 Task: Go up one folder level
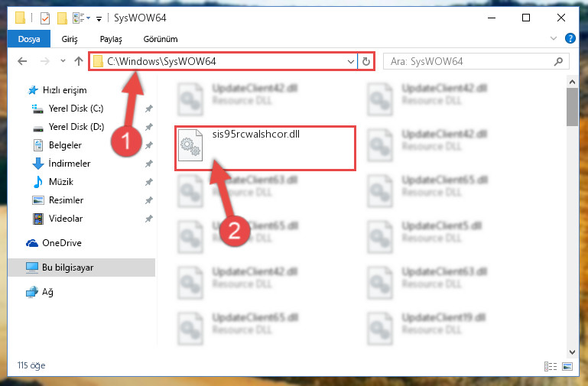point(79,61)
